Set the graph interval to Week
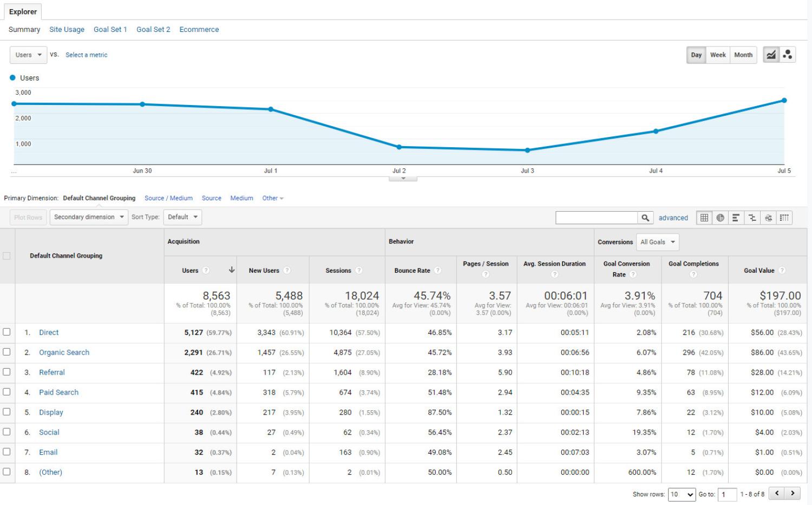This screenshot has width=812, height=505. 718,55
